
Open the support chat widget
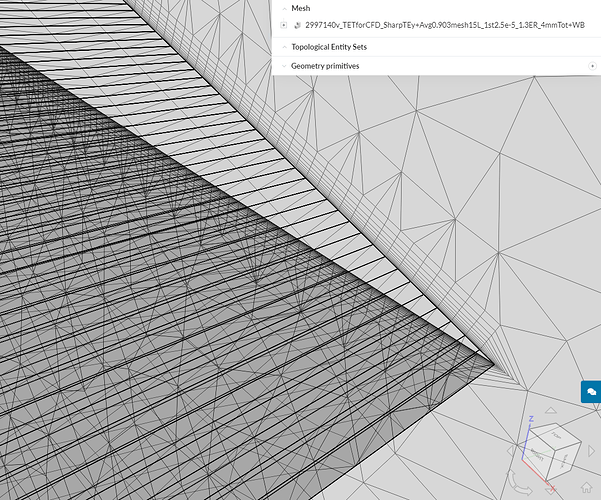591,392
